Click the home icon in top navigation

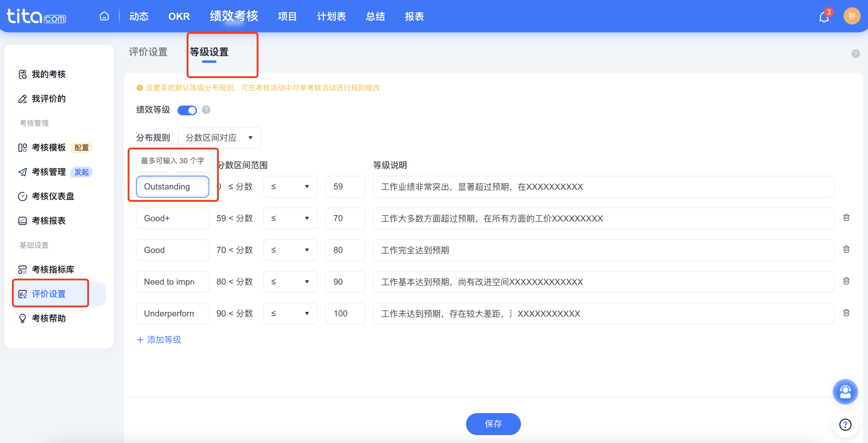click(104, 16)
